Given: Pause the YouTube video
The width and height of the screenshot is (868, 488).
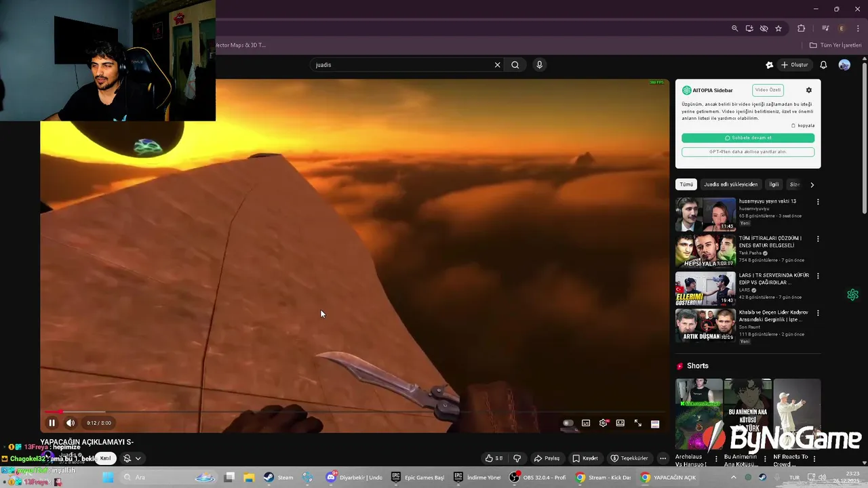Looking at the screenshot, I should (x=52, y=423).
